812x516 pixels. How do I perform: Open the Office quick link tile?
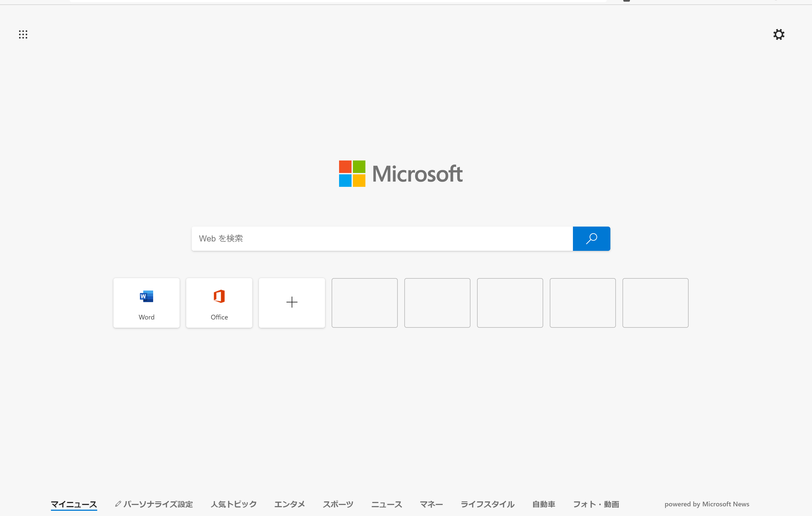pyautogui.click(x=219, y=303)
